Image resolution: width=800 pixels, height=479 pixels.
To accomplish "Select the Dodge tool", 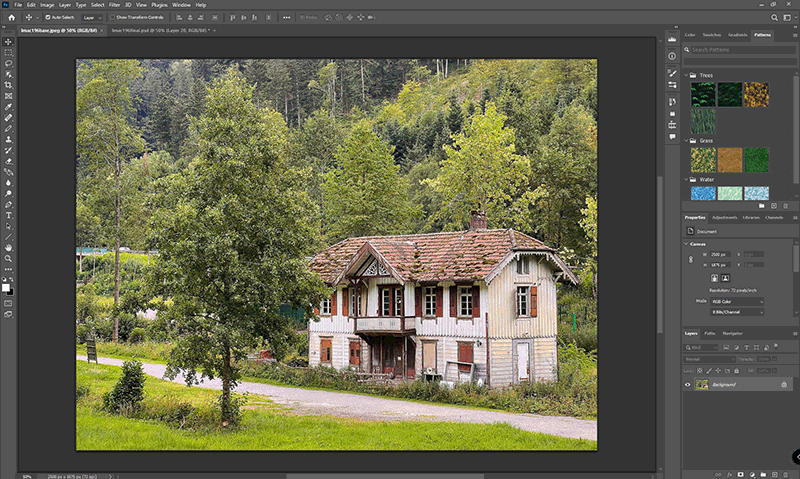I will coord(8,194).
